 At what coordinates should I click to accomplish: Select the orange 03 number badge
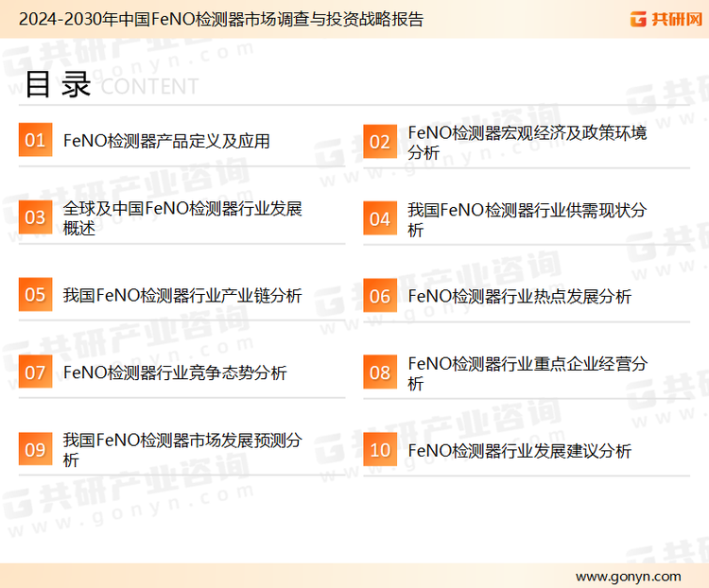click(35, 217)
